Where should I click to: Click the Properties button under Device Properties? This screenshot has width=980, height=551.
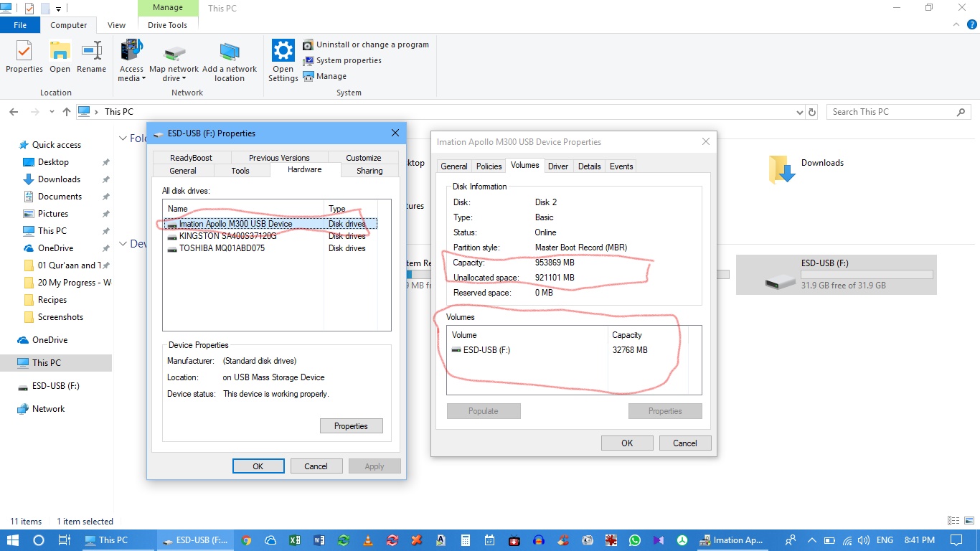(x=351, y=425)
